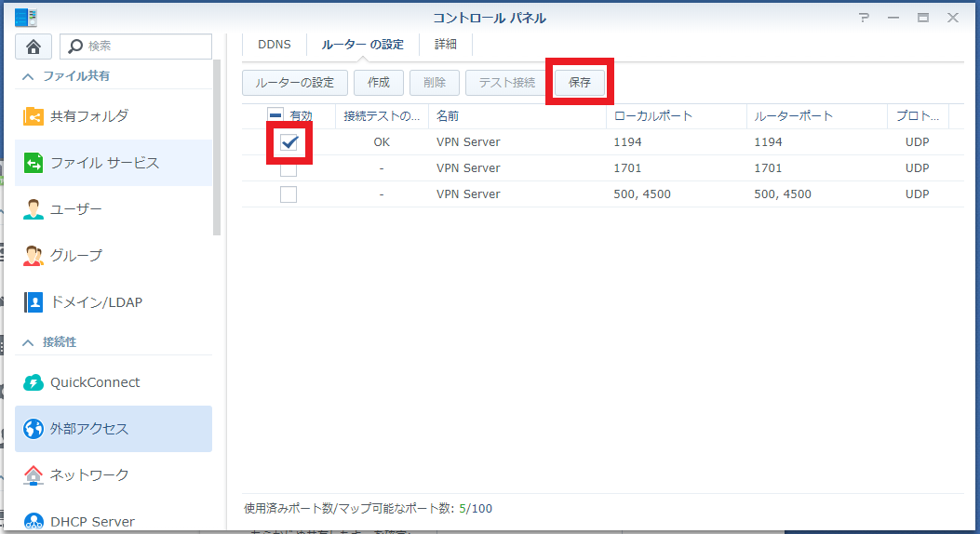Check the VPN Server 1701 checkbox
The height and width of the screenshot is (534, 980).
pos(289,168)
